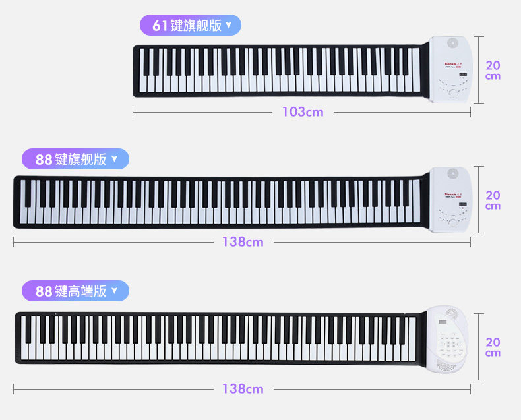Click the speaker on the 61-key module
The image size is (521, 420).
click(x=452, y=44)
